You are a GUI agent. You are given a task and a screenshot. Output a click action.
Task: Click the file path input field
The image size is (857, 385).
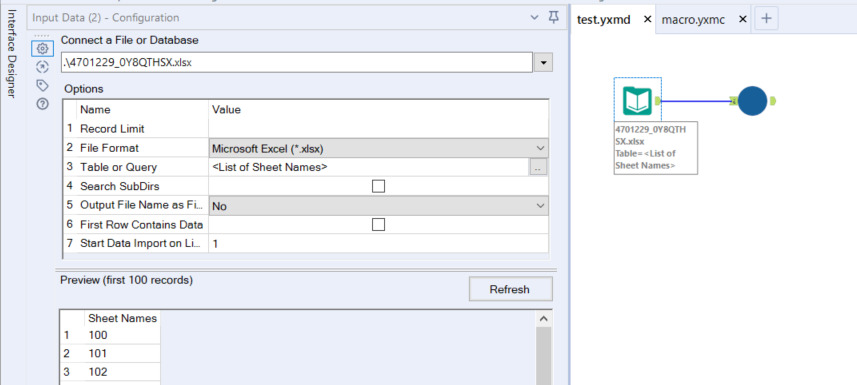pyautogui.click(x=296, y=62)
